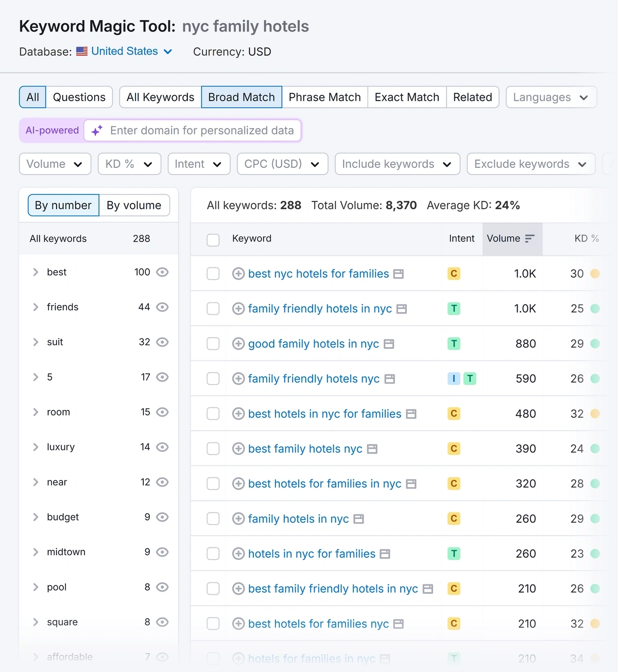The width and height of the screenshot is (618, 672).
Task: Add 'family friendly hotels nyc' via plus icon
Action: point(238,379)
